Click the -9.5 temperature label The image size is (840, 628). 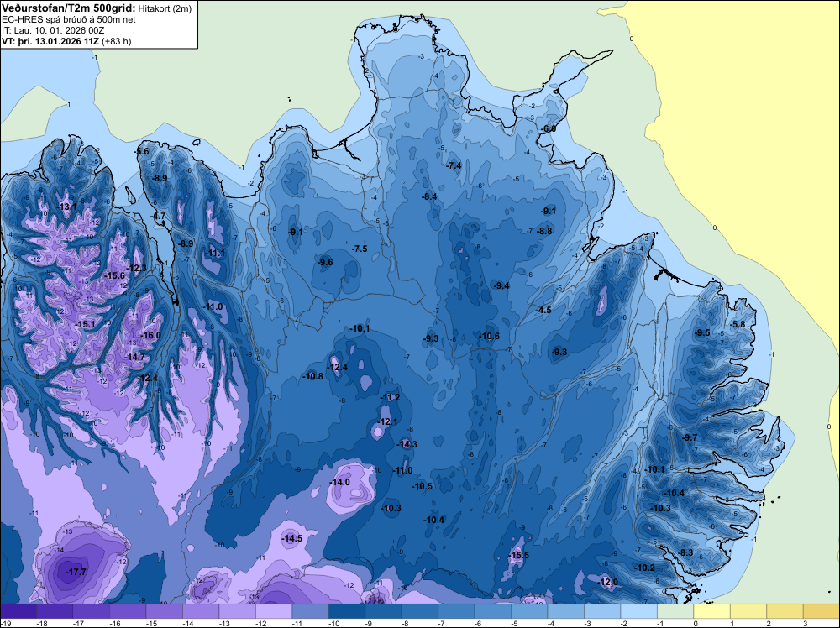click(x=701, y=332)
